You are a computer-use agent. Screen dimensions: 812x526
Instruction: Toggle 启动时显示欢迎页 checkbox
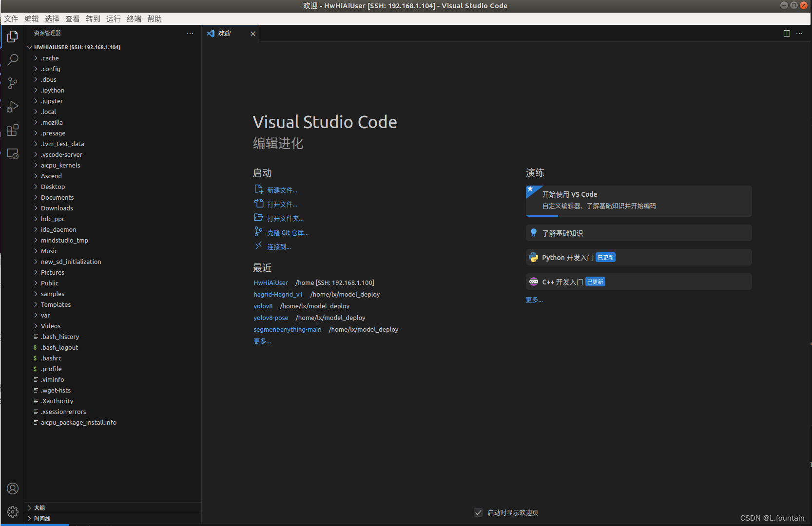[478, 512]
